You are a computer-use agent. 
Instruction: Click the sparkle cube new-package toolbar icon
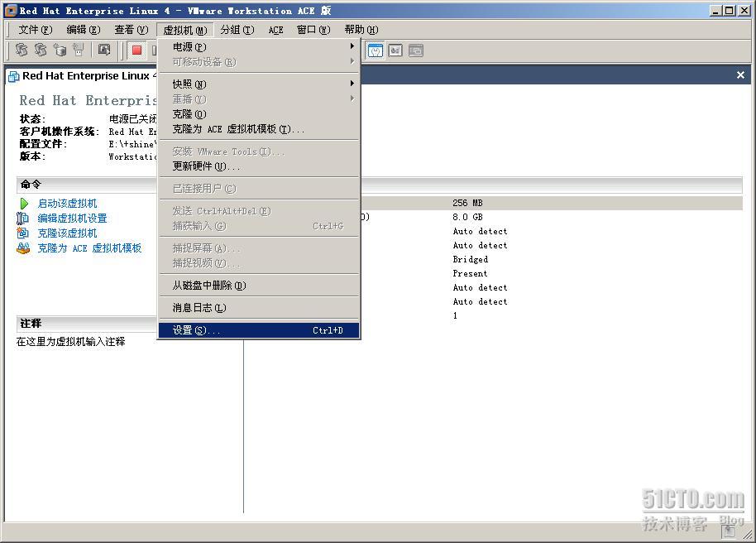pyautogui.click(x=60, y=50)
